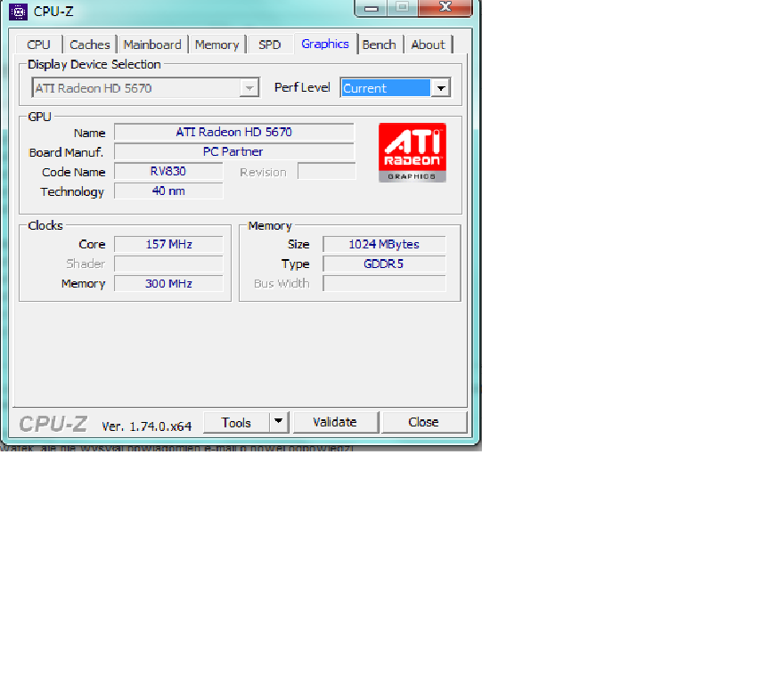Minimize the CPU-Z window

pyautogui.click(x=371, y=8)
